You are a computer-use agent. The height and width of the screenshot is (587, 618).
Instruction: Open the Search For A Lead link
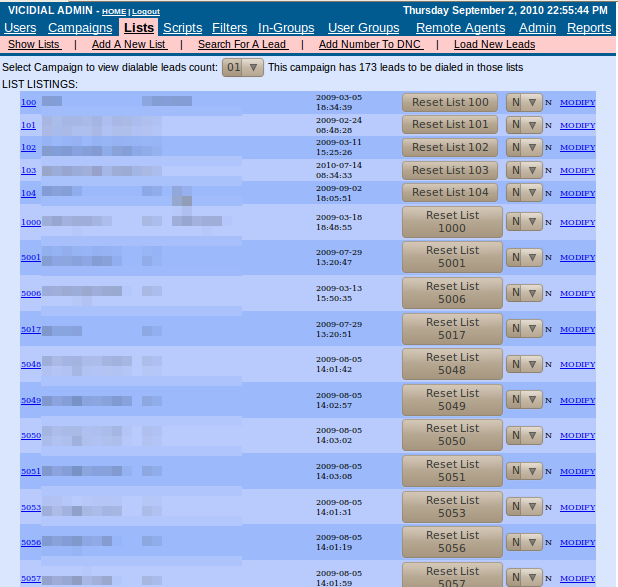(242, 44)
